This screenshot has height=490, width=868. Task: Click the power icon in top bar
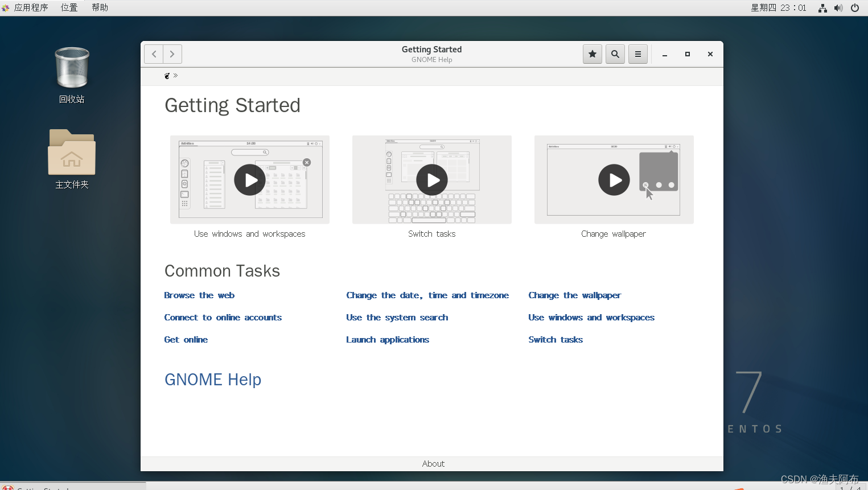tap(855, 8)
